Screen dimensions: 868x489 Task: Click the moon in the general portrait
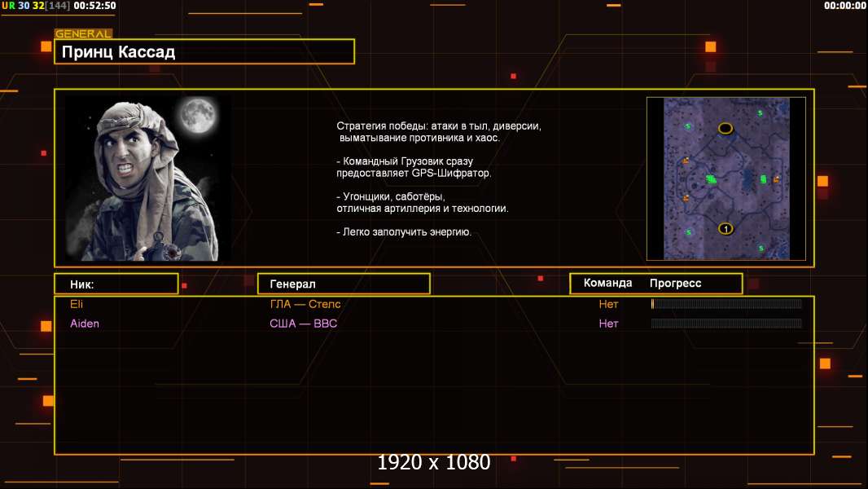pyautogui.click(x=198, y=115)
